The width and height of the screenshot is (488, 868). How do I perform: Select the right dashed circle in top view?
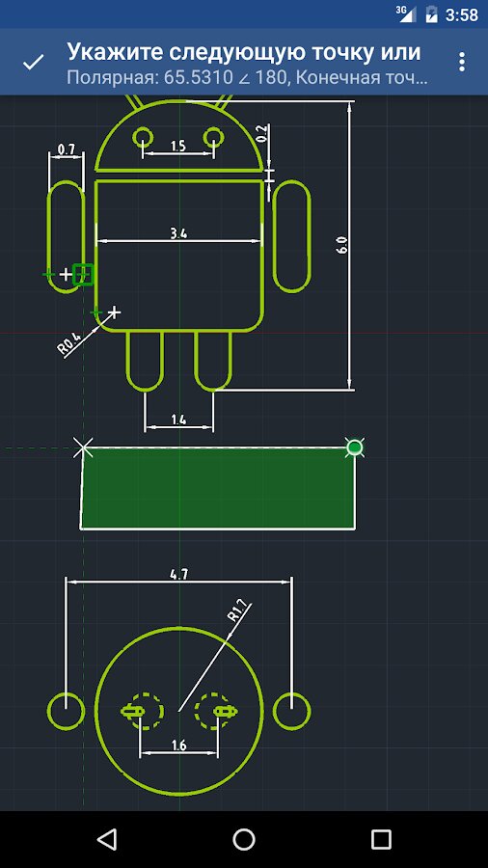(215, 710)
